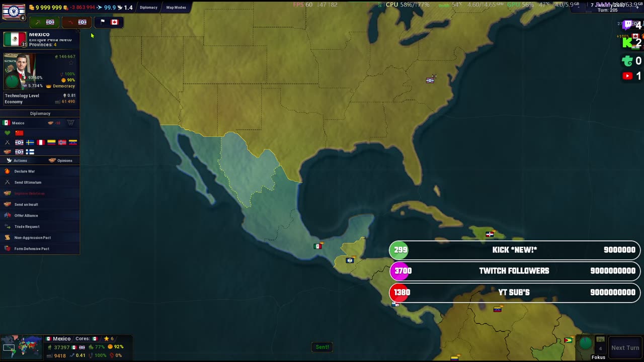Click the China flag in relations list
The image size is (644, 362).
(19, 133)
